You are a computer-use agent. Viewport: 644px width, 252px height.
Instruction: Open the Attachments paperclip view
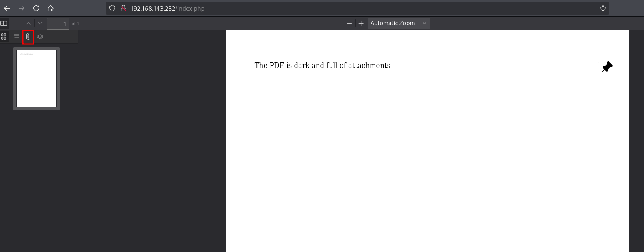pos(28,37)
